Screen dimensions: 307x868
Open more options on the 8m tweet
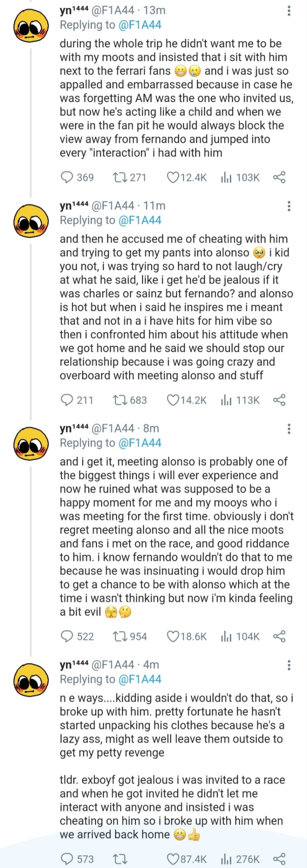pyautogui.click(x=289, y=429)
